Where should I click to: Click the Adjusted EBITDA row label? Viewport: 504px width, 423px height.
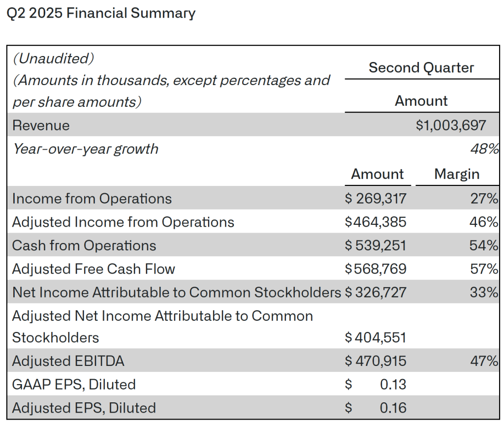68,362
